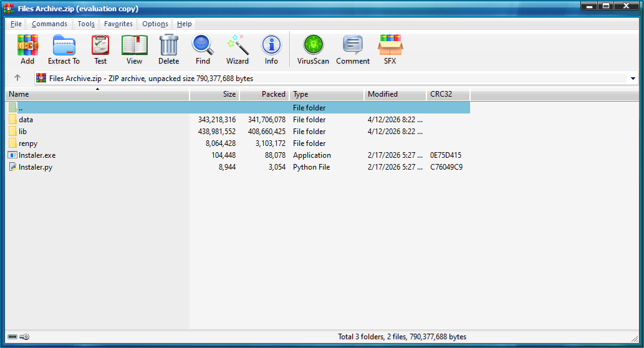The width and height of the screenshot is (644, 348).
Task: Launch the Wizard wand icon
Action: 238,45
